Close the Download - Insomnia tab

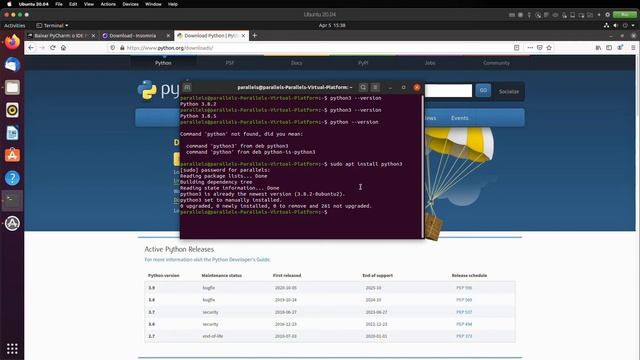click(x=168, y=36)
